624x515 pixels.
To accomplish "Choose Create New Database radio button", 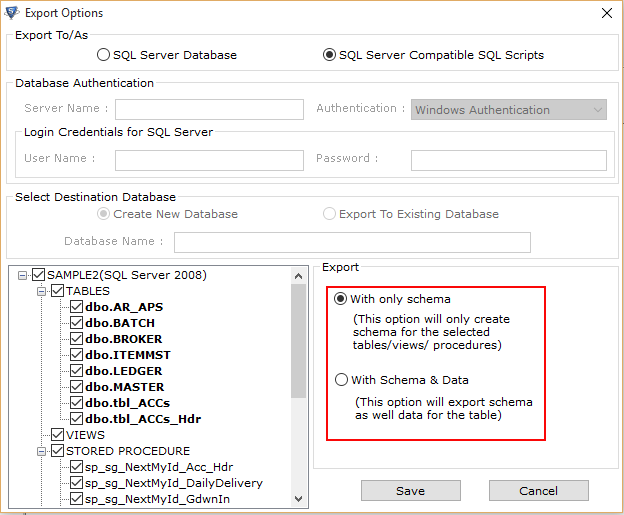I will (103, 214).
